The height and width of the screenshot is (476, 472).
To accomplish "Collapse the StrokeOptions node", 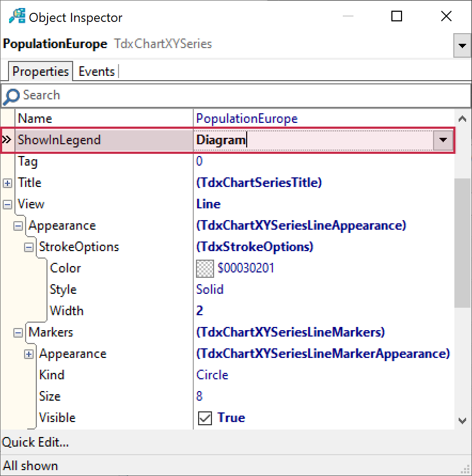I will click(29, 247).
